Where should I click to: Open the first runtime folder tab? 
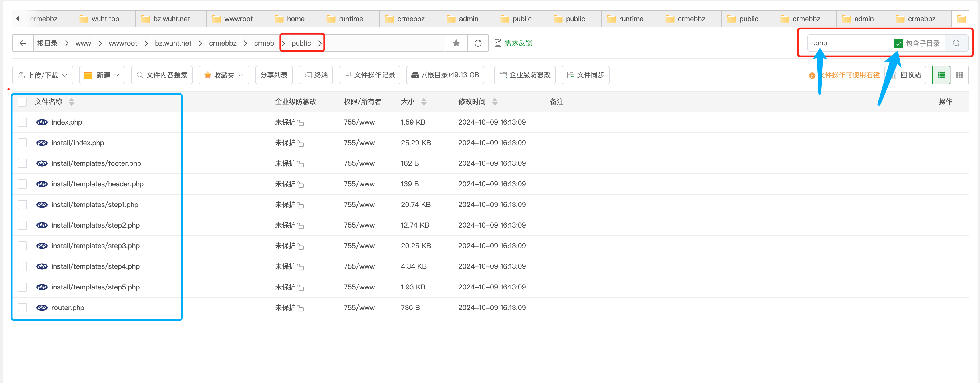click(x=350, y=19)
